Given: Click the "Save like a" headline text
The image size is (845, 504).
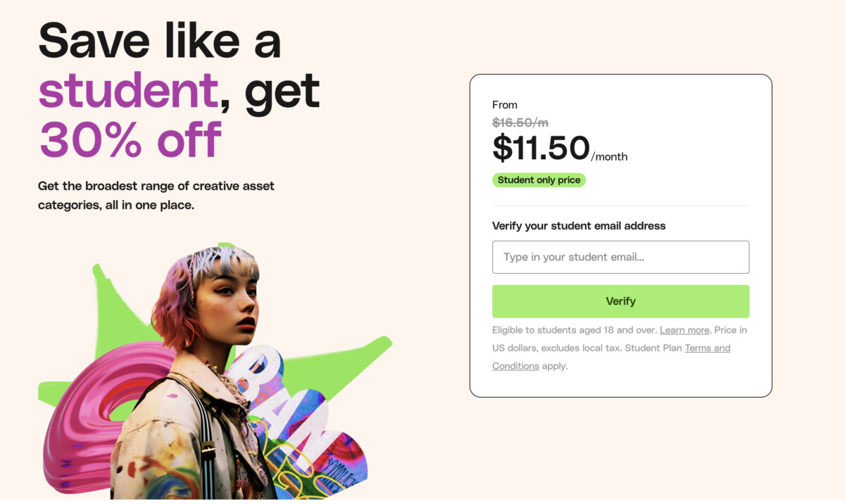Looking at the screenshot, I should coord(160,41).
